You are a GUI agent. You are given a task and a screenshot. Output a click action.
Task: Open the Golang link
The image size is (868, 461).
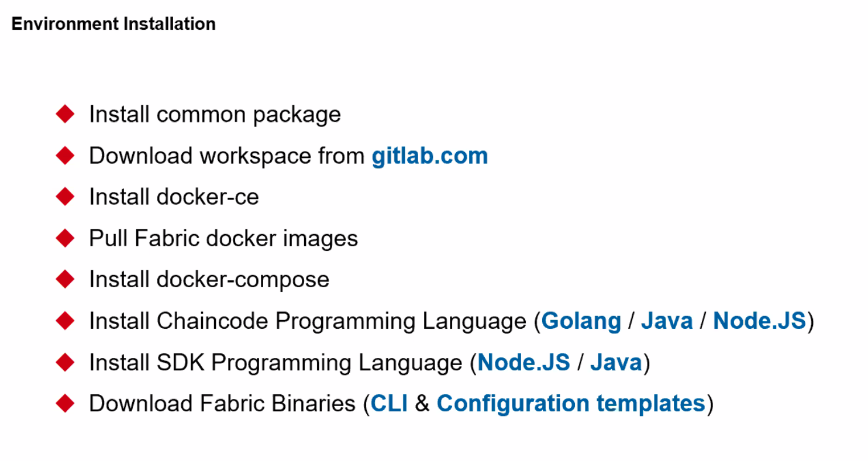pos(581,321)
